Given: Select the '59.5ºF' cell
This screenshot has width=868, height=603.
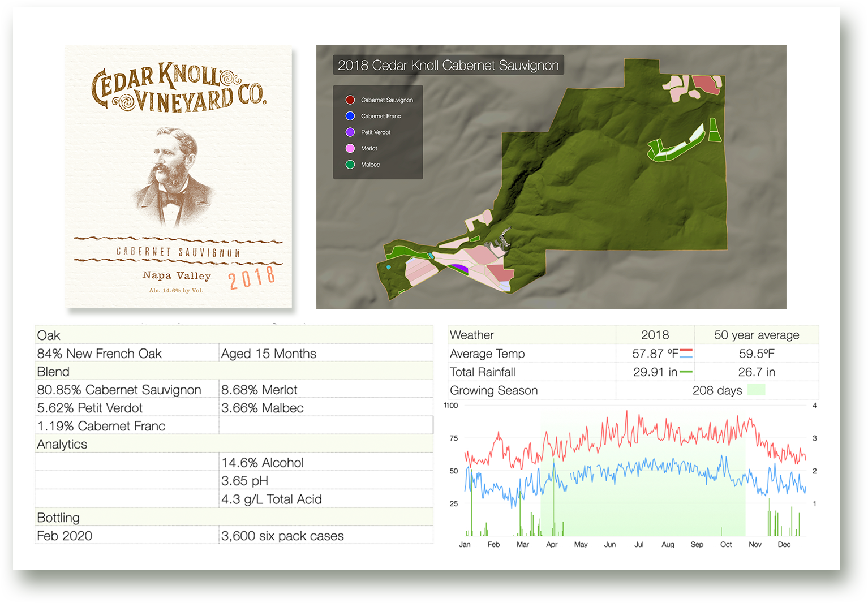Looking at the screenshot, I should coord(757,353).
